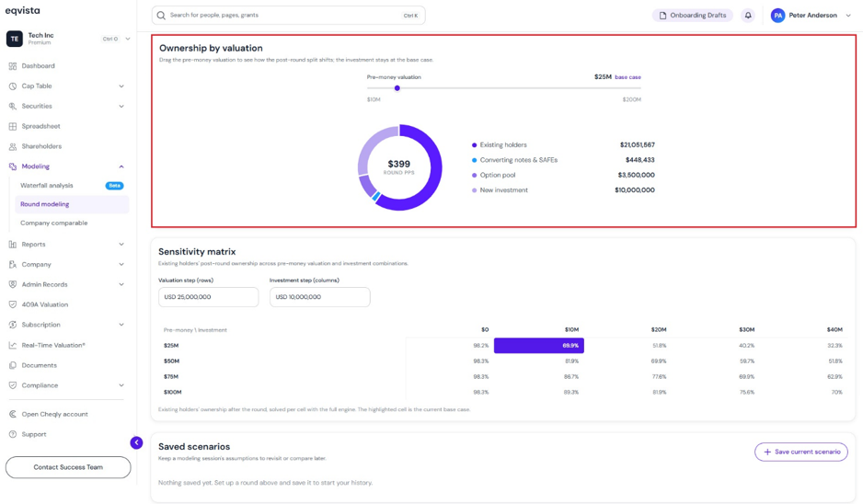Click New investment $10,000,000 value
The image size is (863, 504).
pos(635,189)
